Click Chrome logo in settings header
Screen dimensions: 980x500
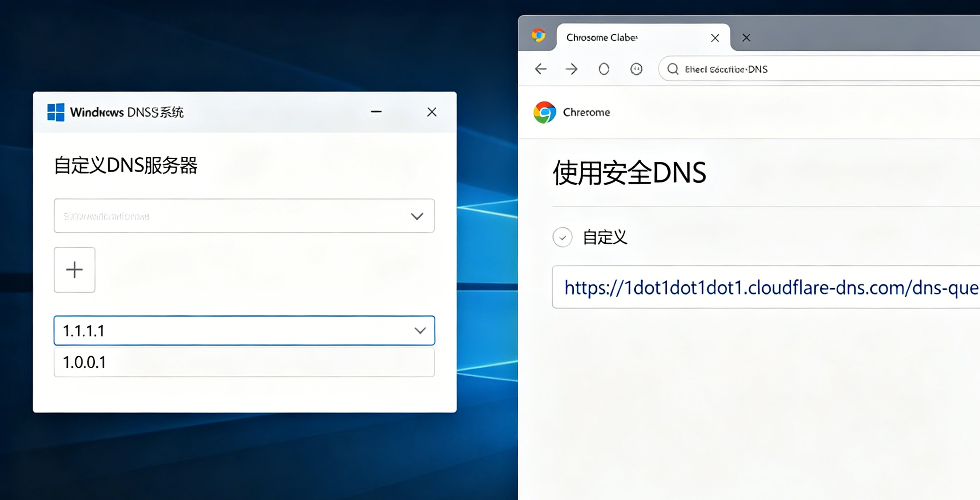pos(545,112)
